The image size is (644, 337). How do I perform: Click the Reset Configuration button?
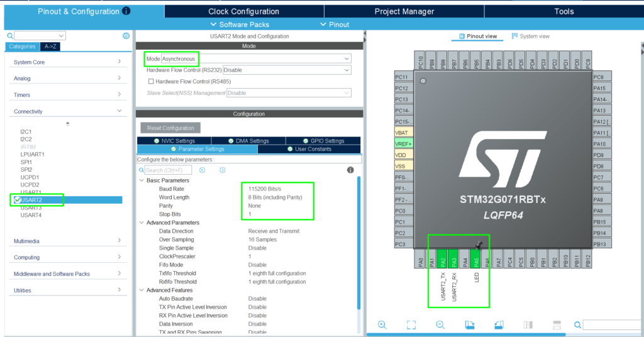[170, 128]
